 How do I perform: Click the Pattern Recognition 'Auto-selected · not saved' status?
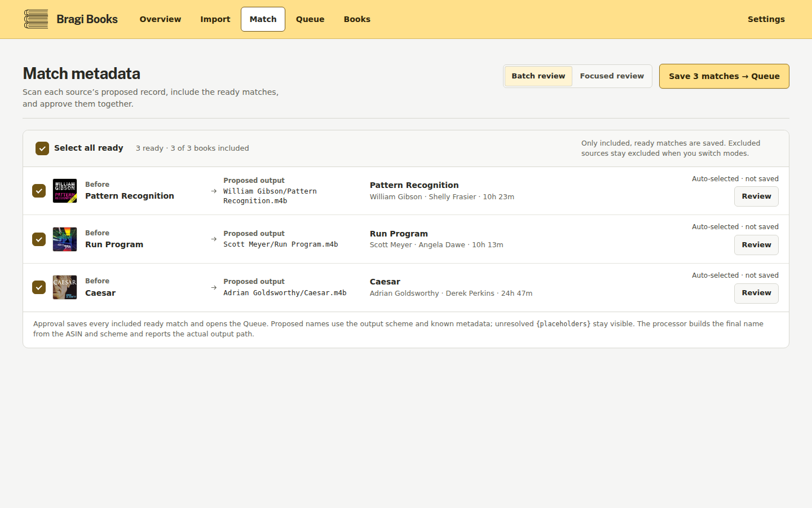(735, 179)
